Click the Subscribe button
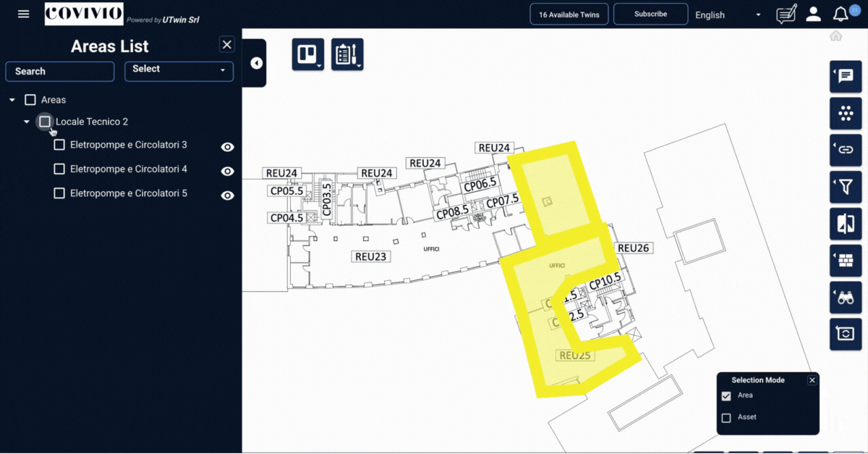Viewport: 868px width, 454px height. tap(650, 14)
